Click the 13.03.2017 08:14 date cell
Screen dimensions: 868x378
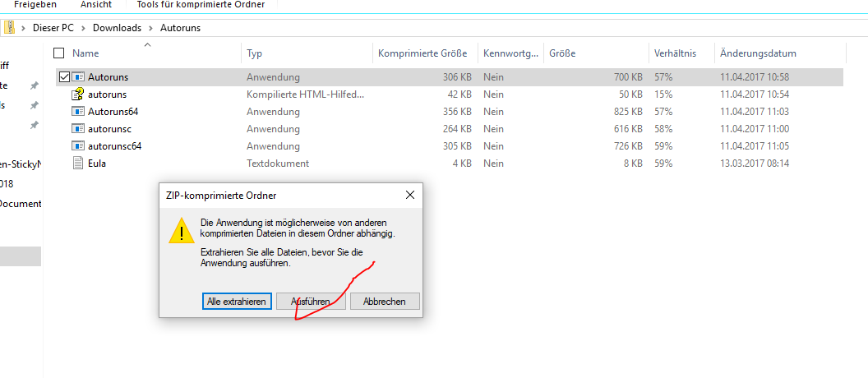[x=755, y=164]
